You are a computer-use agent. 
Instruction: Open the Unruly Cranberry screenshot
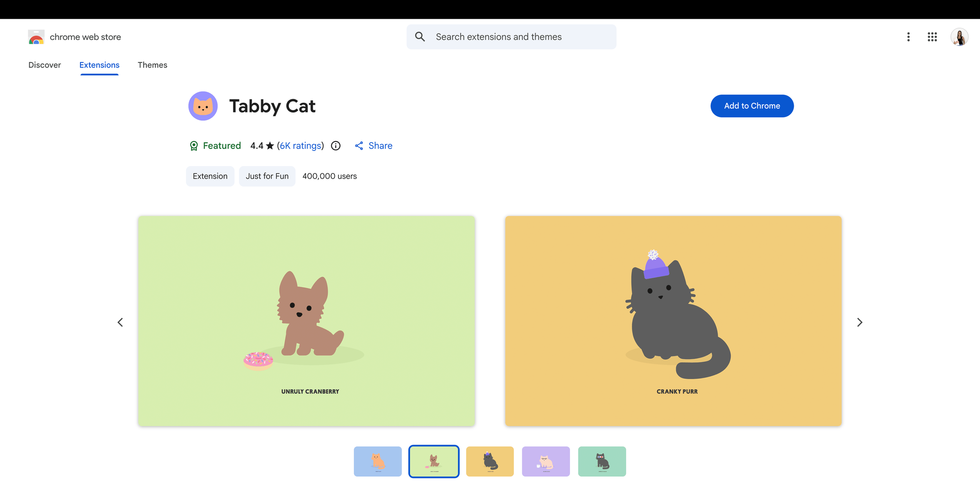[306, 321]
